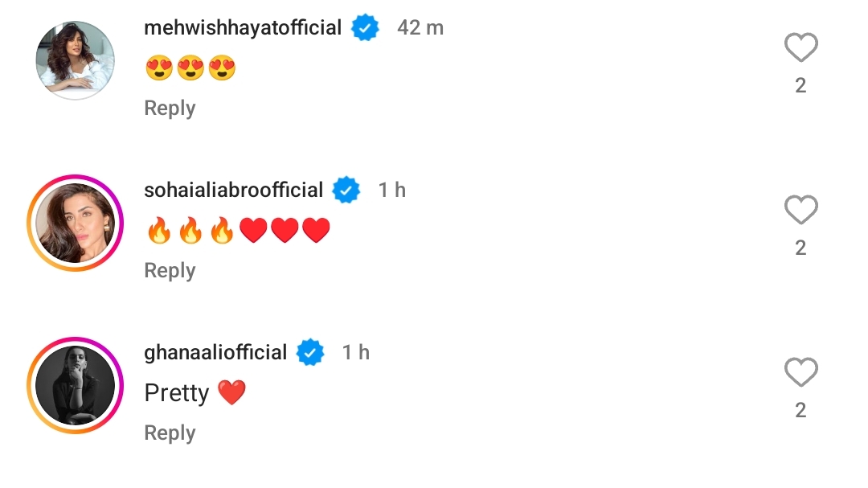Click the "Pretty" comment text
Screen dimensions: 868x488
pyautogui.click(x=177, y=393)
